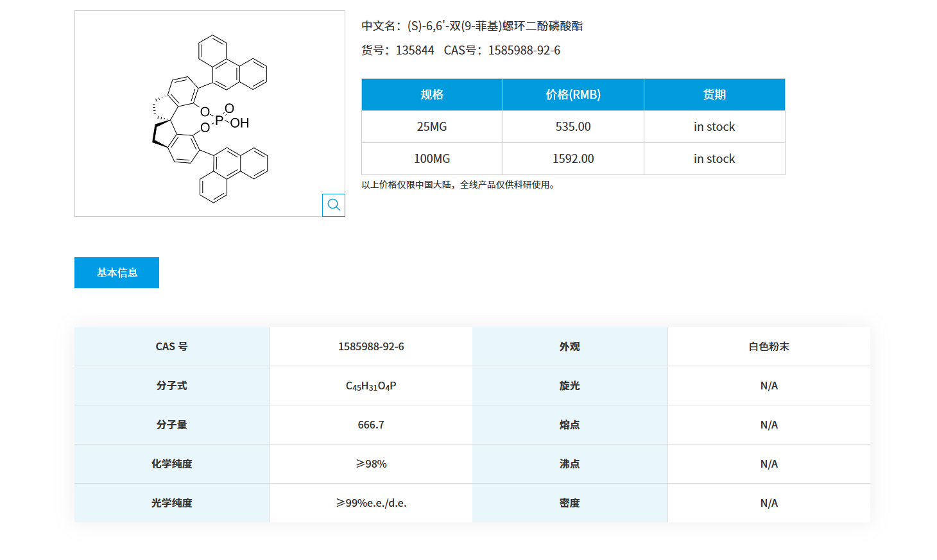This screenshot has height=560, width=937.
Task: Select the 25MG specification row
Action: click(431, 126)
